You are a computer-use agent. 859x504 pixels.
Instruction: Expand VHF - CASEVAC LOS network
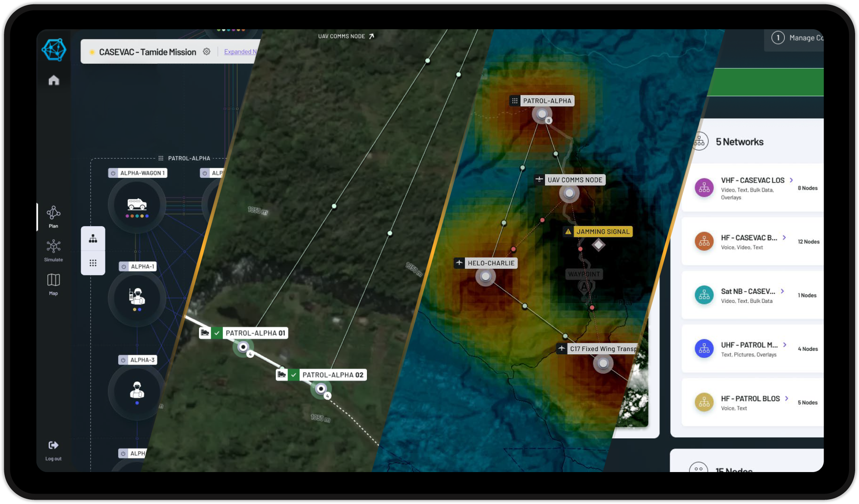pos(791,180)
